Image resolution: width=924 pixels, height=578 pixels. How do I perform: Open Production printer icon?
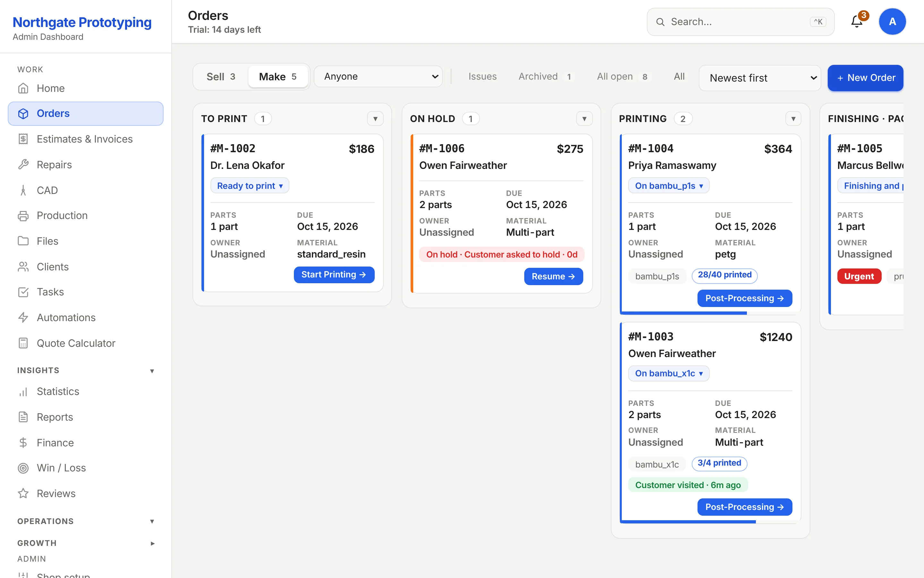tap(23, 215)
